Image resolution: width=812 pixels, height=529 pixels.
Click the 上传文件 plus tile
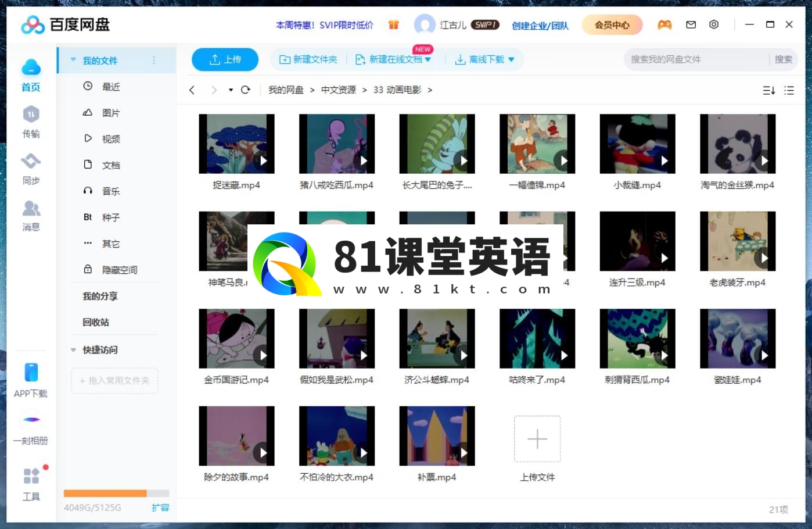537,439
